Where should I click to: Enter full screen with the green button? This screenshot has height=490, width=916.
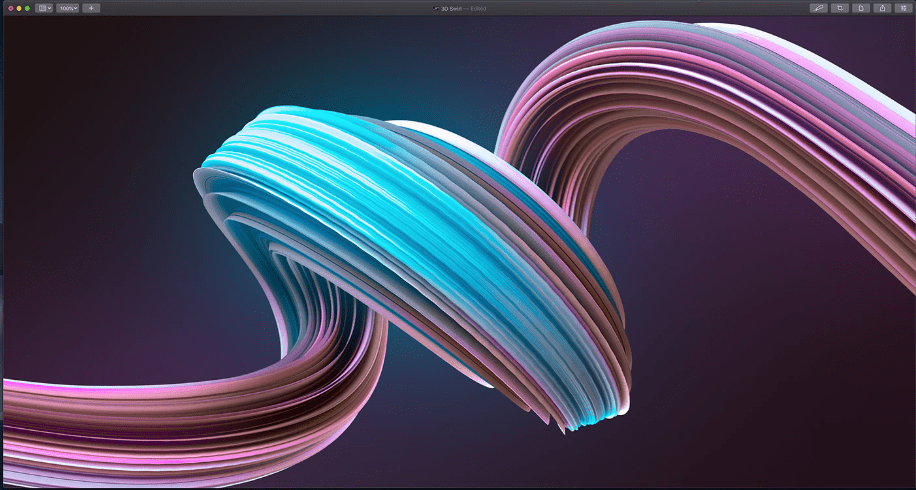click(27, 8)
